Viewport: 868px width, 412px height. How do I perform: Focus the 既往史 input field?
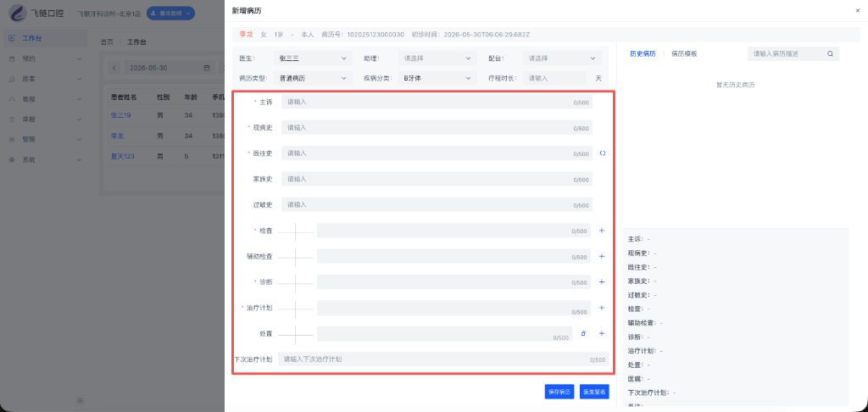tap(437, 153)
